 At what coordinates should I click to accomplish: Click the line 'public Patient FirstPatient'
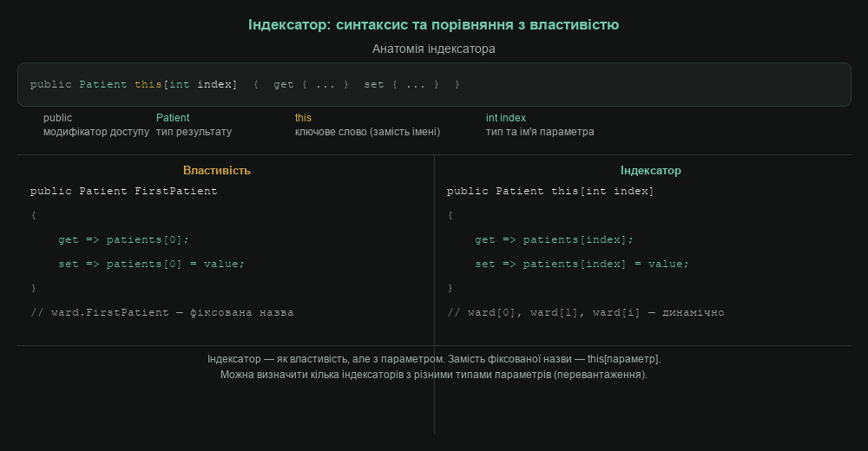124,191
